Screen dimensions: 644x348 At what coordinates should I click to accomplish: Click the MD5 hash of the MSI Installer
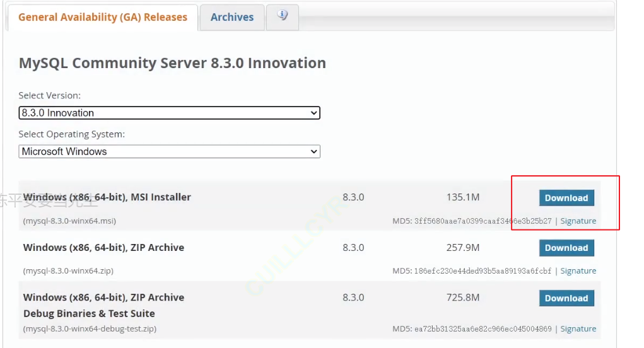483,221
